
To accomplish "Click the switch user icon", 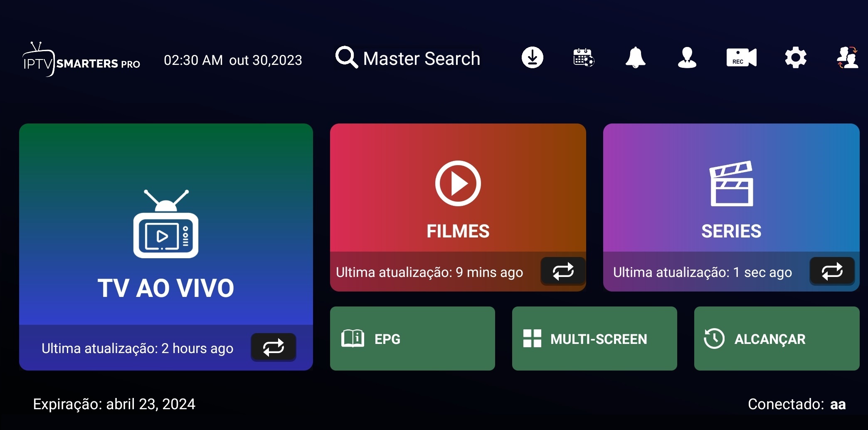I will coord(847,57).
